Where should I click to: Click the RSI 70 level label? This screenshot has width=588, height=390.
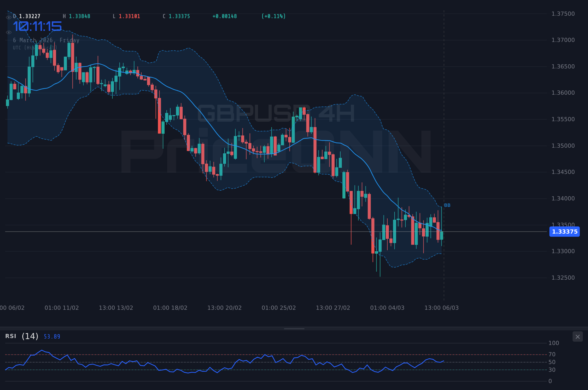552,354
